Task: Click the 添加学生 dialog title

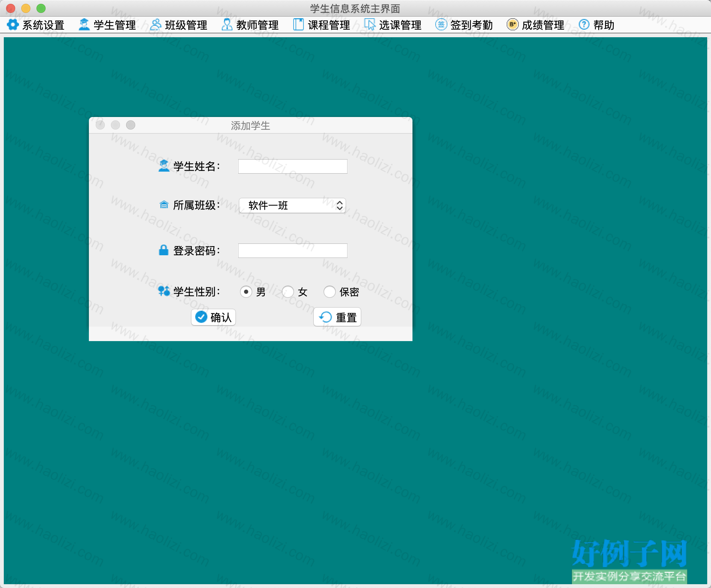Action: [251, 126]
